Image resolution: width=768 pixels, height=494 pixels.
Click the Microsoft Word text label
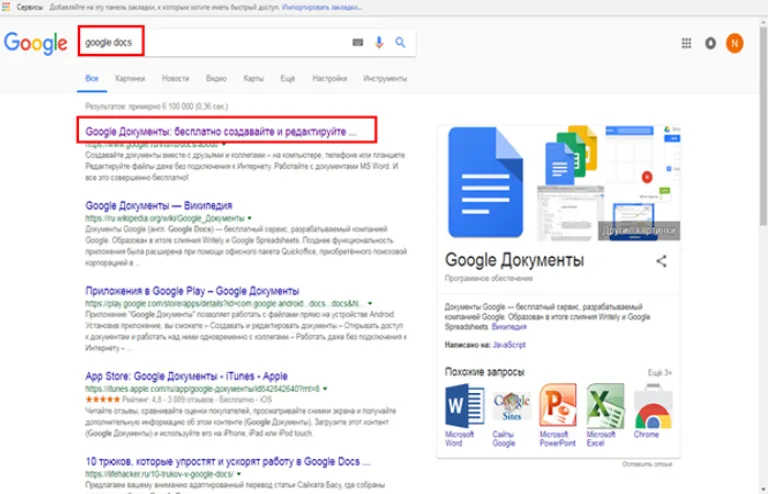point(459,439)
